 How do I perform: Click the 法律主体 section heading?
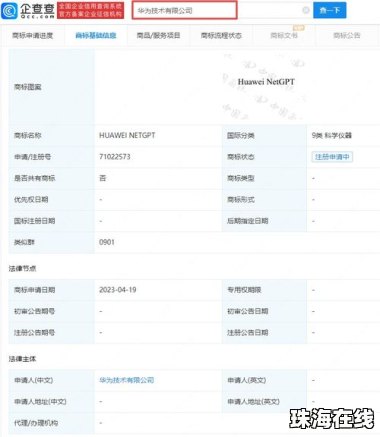22,359
